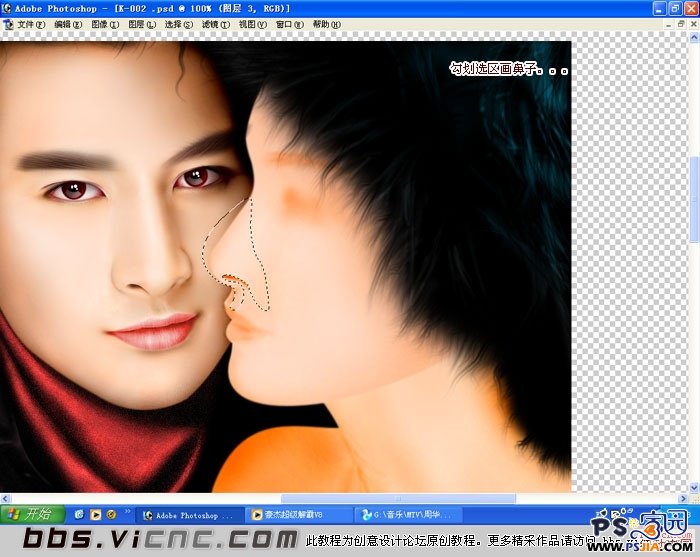Click the 开始 Start button
This screenshot has width=700, height=557.
pyautogui.click(x=33, y=514)
